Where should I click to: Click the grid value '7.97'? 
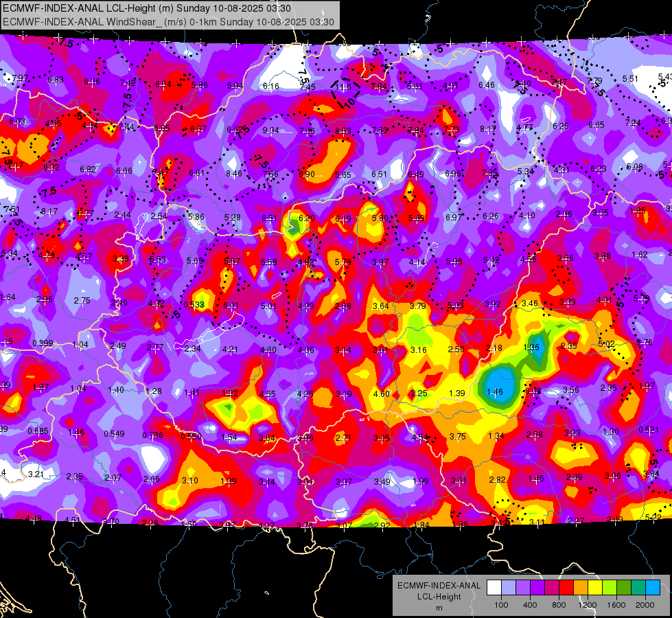click(x=20, y=78)
